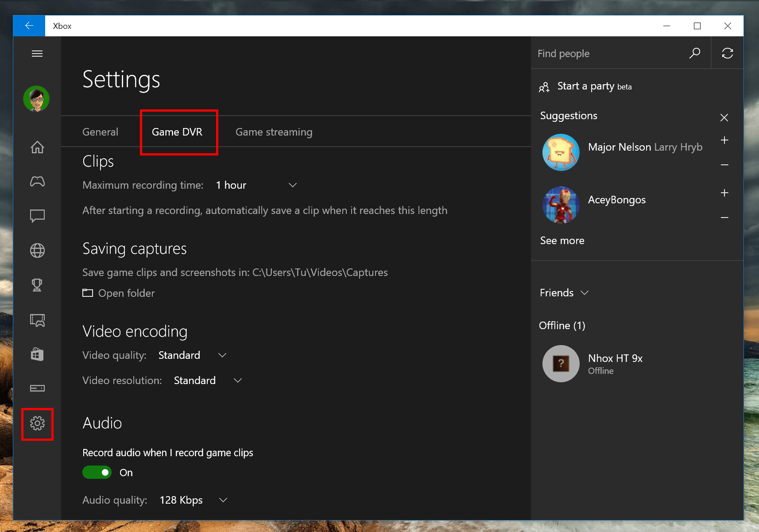Maximize the Xbox window
The width and height of the screenshot is (759, 532).
[697, 26]
